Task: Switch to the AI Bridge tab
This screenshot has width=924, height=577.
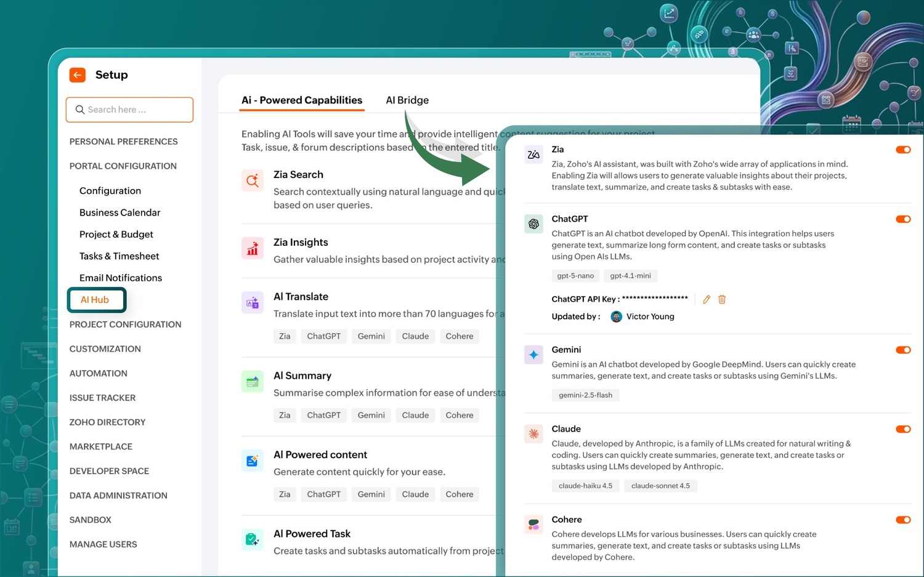Action: pyautogui.click(x=407, y=100)
